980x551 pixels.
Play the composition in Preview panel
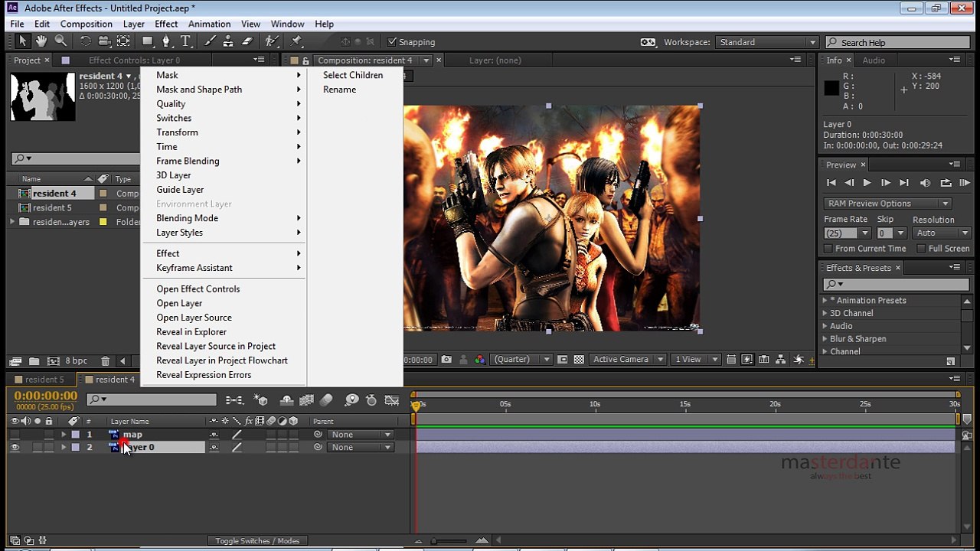(x=867, y=183)
